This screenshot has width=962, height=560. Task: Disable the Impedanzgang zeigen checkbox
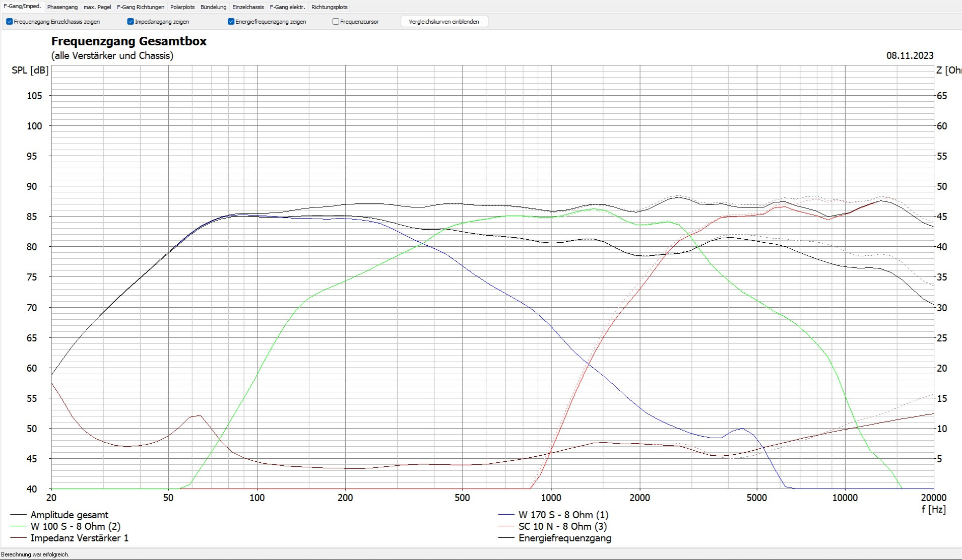(x=131, y=22)
